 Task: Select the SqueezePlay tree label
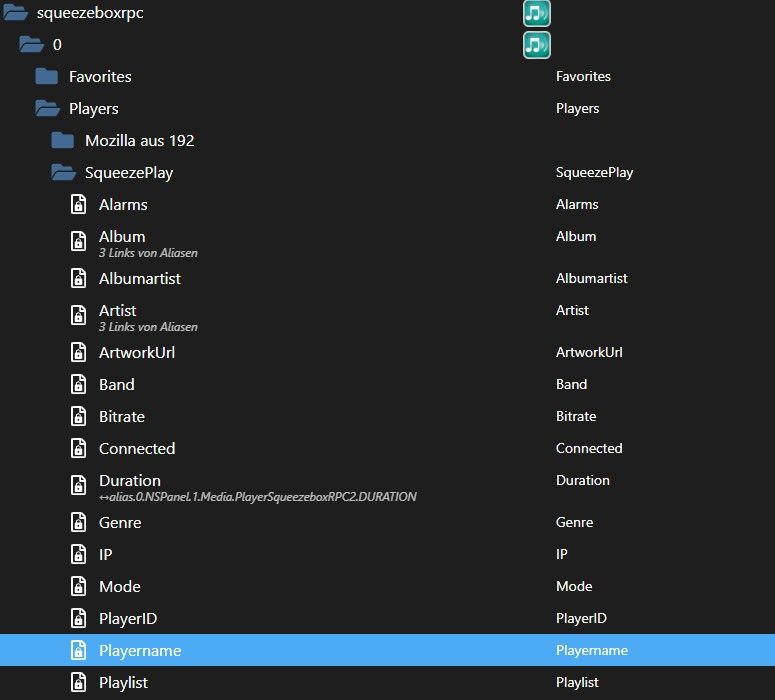129,173
